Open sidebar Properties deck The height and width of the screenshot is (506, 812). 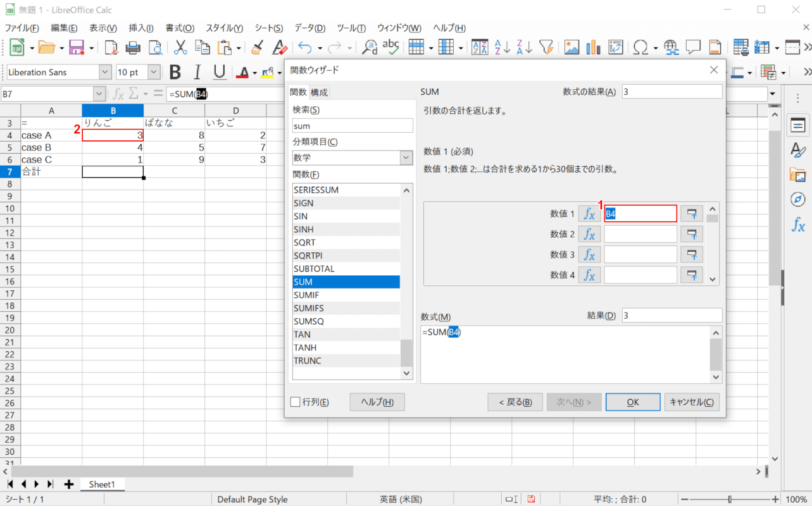[798, 125]
